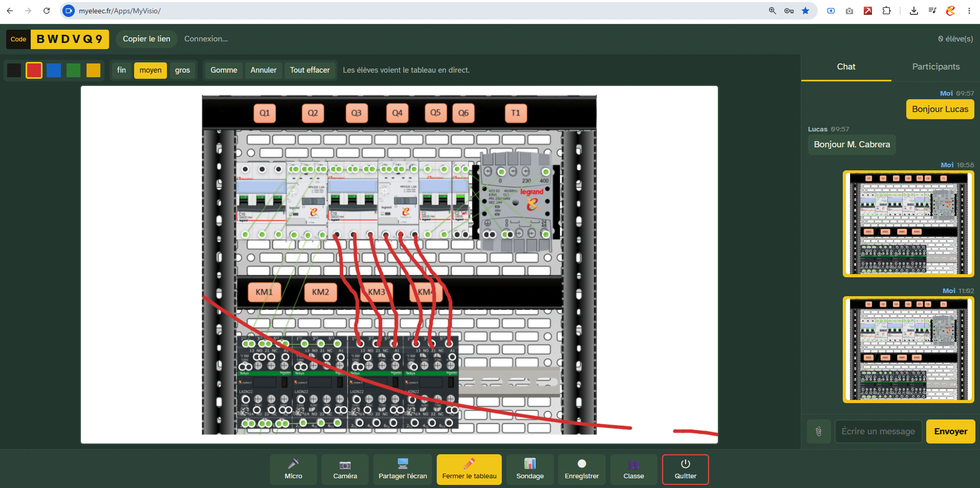This screenshot has height=488, width=980.
Task: Start recording with Enregistrer
Action: click(582, 470)
